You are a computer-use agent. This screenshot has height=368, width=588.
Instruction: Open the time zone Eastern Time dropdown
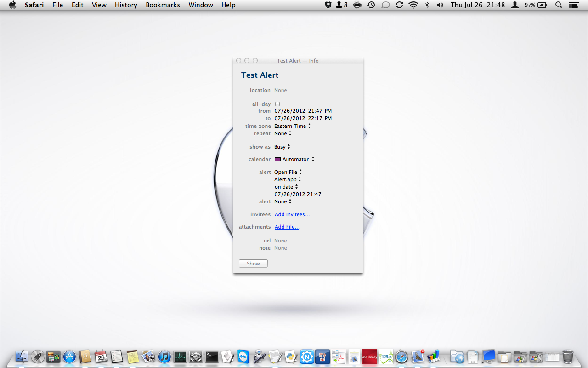(293, 126)
